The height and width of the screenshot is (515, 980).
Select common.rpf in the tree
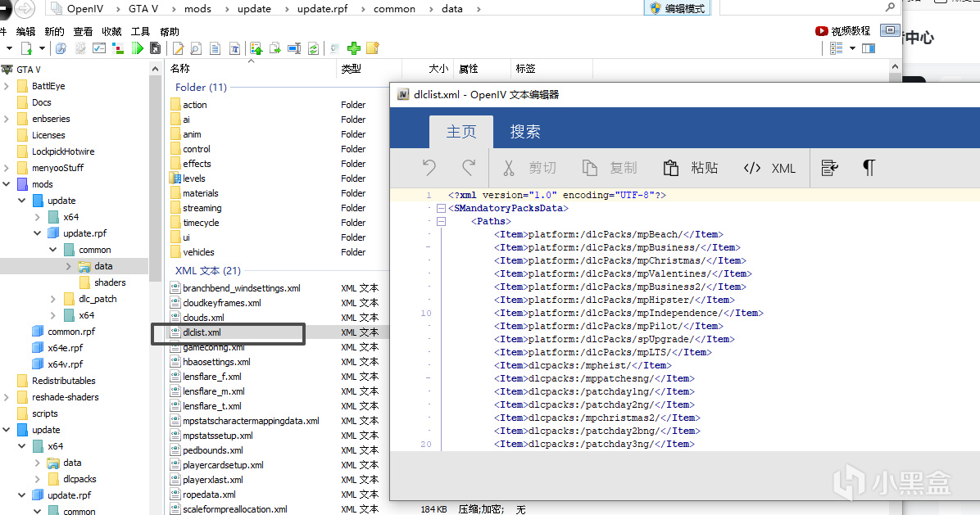click(71, 332)
